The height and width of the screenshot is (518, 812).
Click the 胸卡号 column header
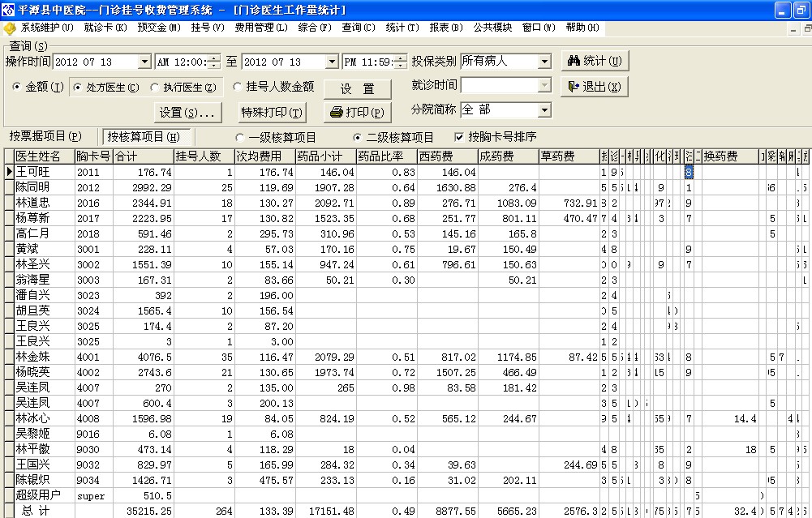click(93, 156)
